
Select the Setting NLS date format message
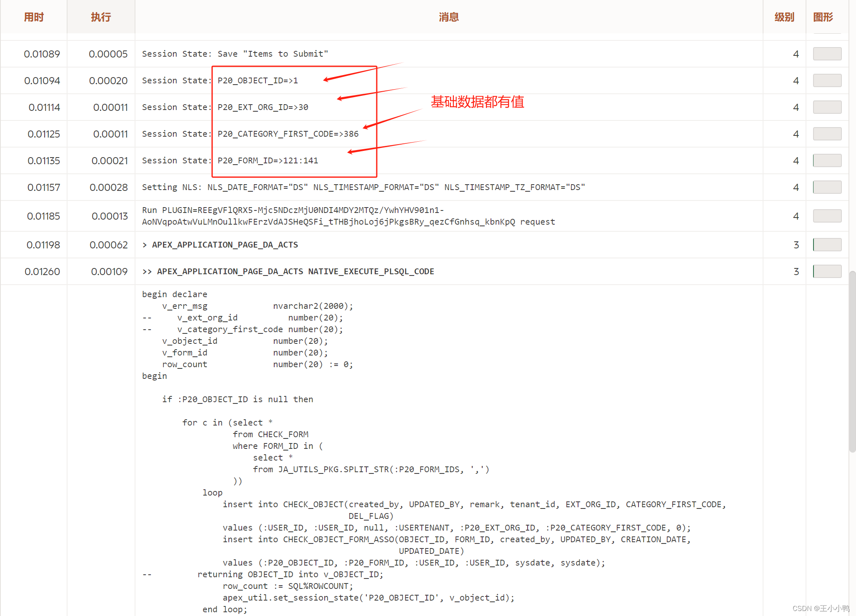pos(363,187)
